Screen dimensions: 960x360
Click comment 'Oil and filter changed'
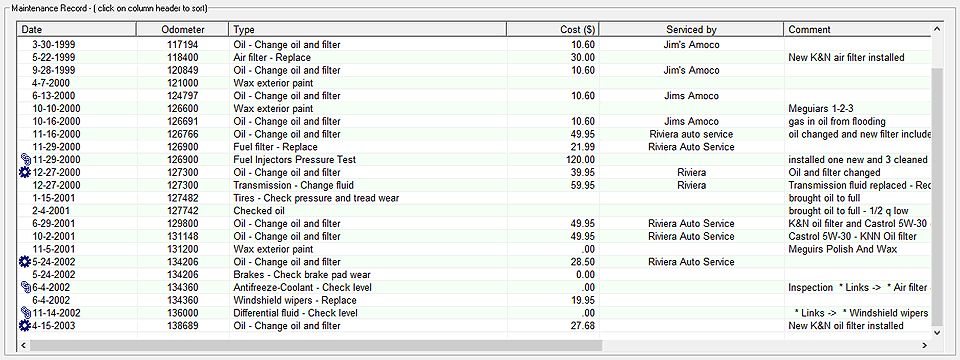point(834,173)
